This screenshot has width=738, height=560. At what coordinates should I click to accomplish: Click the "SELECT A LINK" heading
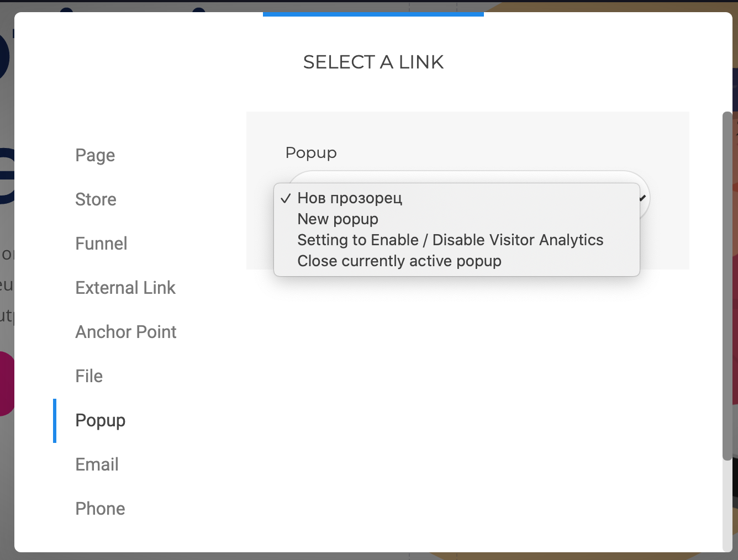point(373,62)
